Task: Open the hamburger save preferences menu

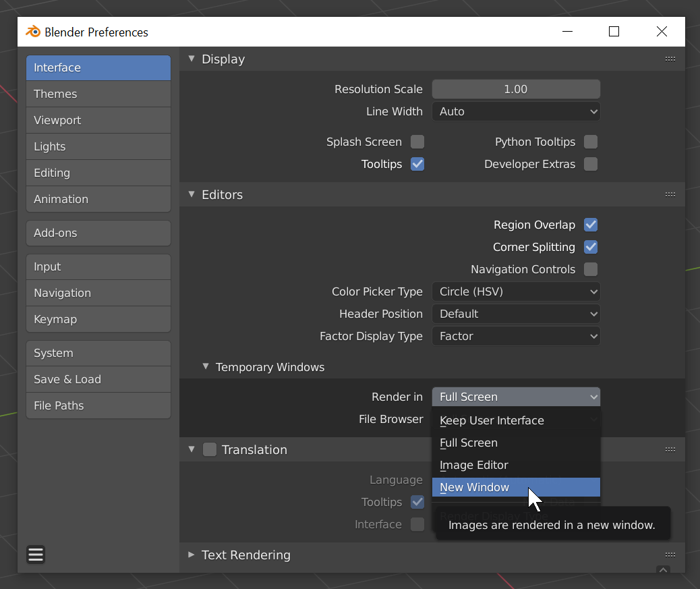Action: click(36, 555)
